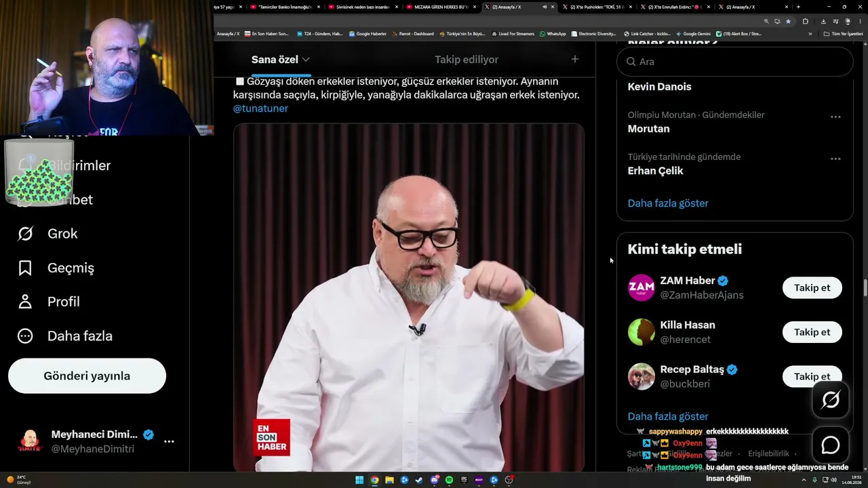Mute the audio-playing Anasayfa / X tab
The width and height of the screenshot is (868, 488).
tap(545, 7)
